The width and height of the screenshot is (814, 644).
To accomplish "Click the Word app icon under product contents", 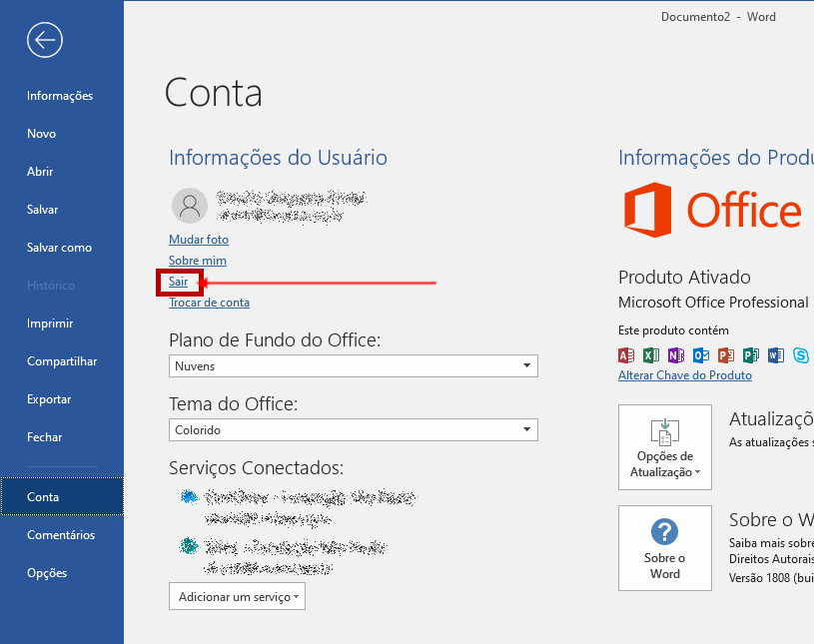I will coord(776,355).
